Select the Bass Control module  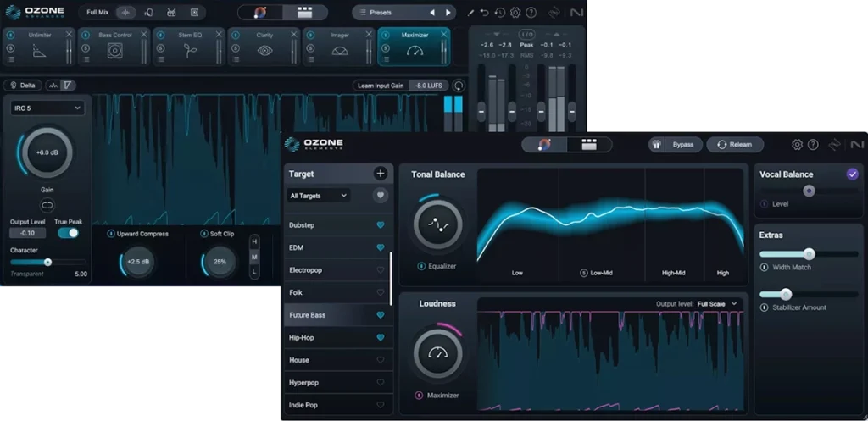pos(115,50)
